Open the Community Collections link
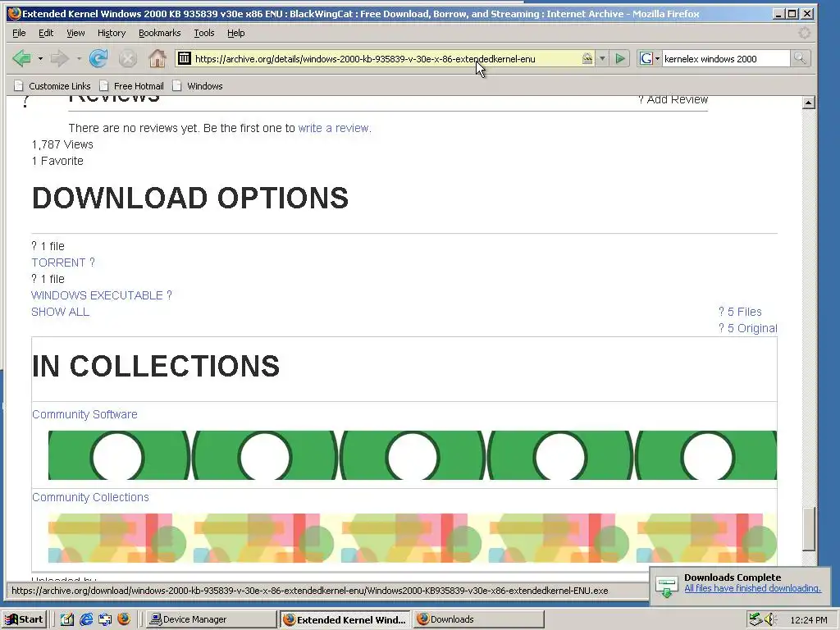The width and height of the screenshot is (840, 630). 90,497
